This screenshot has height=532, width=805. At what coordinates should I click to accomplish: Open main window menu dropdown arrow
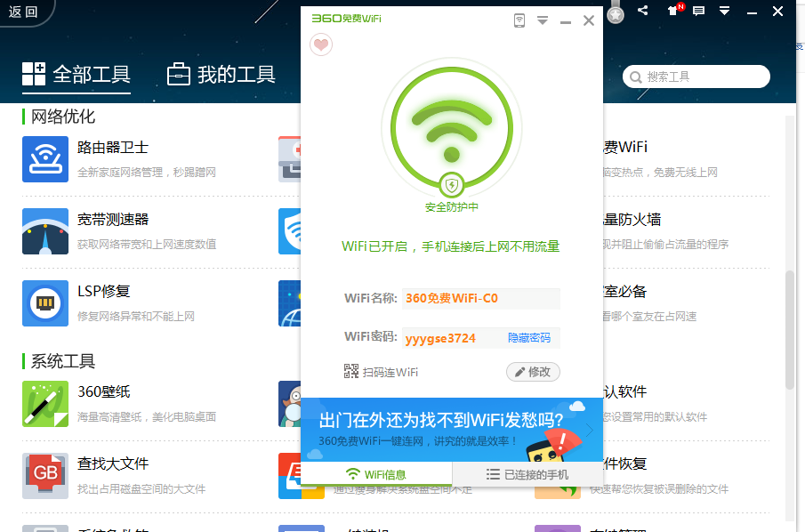724,11
